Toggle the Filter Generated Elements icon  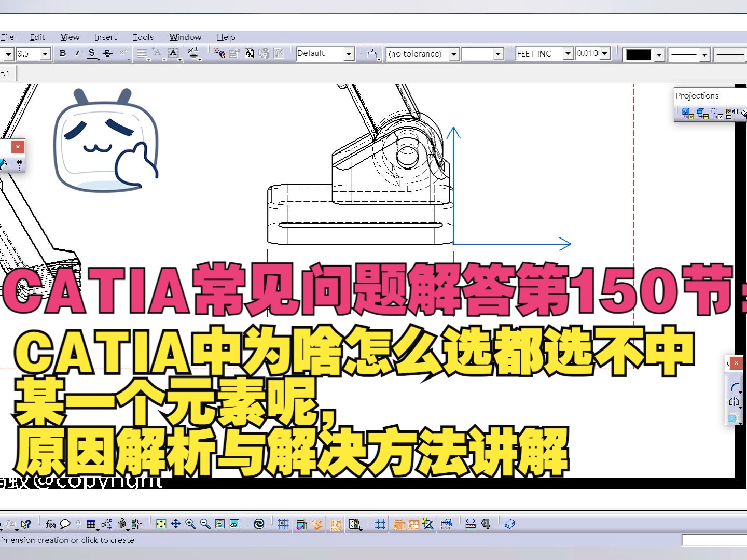click(336, 525)
